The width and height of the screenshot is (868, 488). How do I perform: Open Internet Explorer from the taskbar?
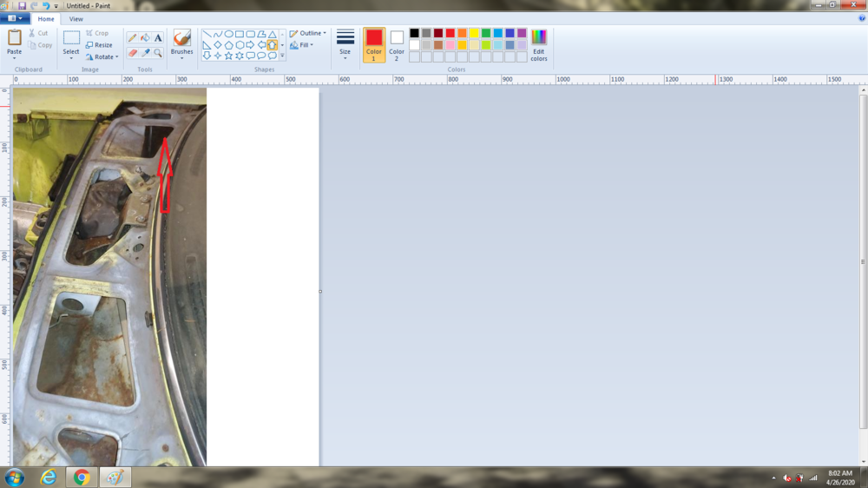click(48, 477)
